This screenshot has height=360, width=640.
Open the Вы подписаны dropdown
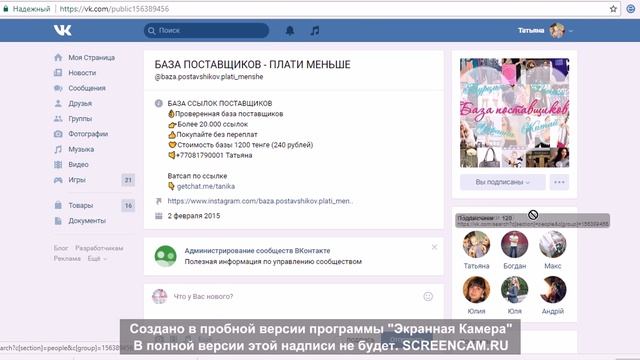502,182
